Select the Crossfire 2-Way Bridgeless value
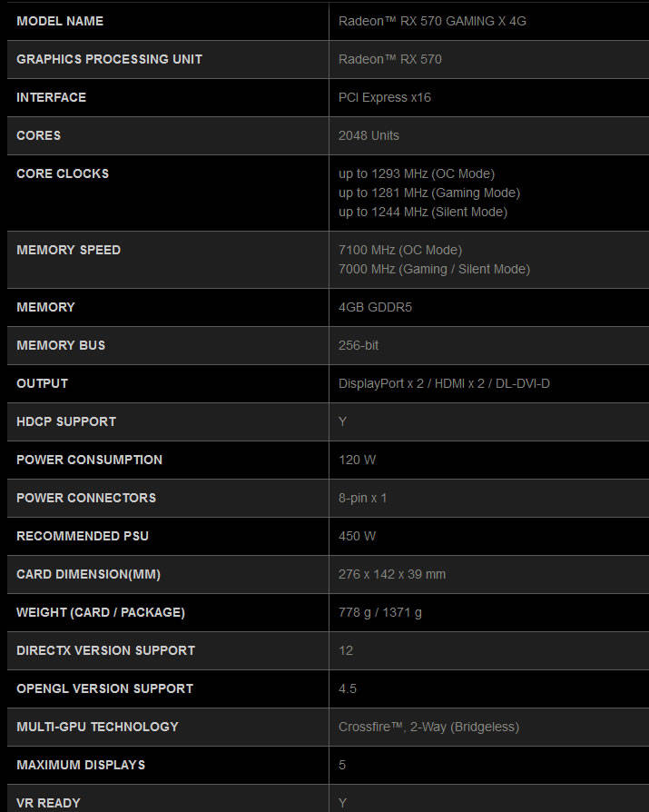649x812 pixels. click(x=428, y=727)
